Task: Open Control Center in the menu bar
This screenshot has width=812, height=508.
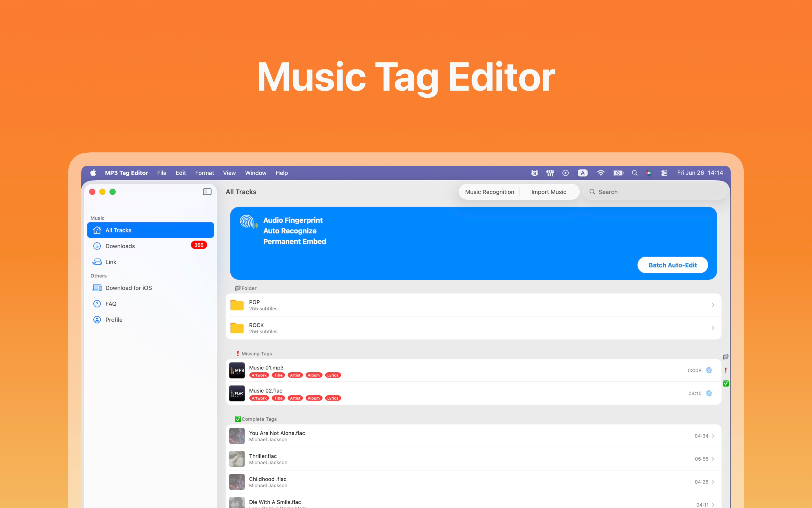Action: [664, 173]
